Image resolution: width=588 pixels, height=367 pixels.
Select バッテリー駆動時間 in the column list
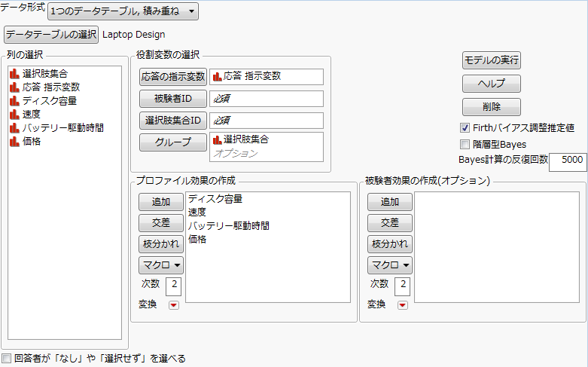click(65, 127)
